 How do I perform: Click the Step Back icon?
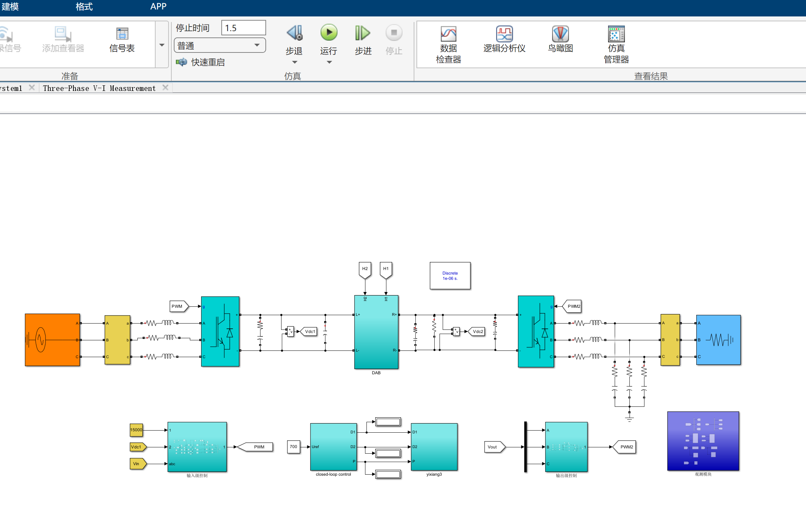pyautogui.click(x=294, y=33)
